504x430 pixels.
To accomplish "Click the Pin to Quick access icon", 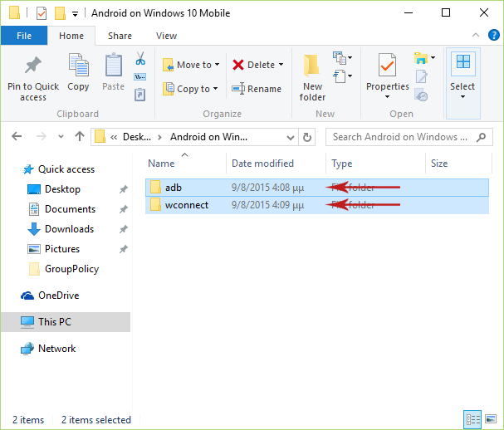I will (32, 66).
